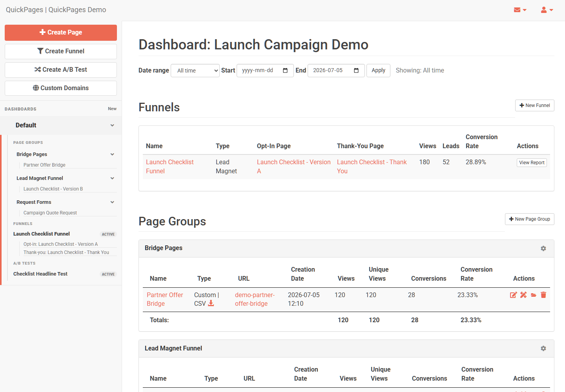565x392 pixels.
Task: Click Showing: All time status text
Action: pyautogui.click(x=420, y=71)
